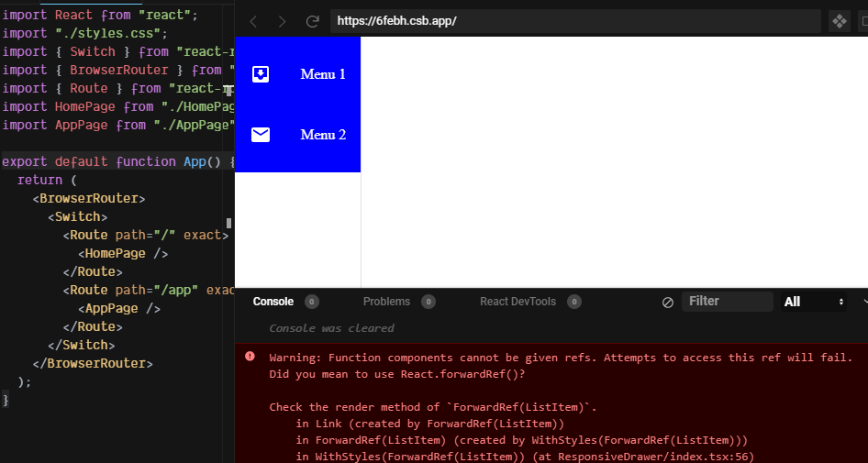The width and height of the screenshot is (868, 463).
Task: Click the ResponsiveDrawer/index.tsx:56 stack trace line
Action: pyautogui.click(x=525, y=457)
